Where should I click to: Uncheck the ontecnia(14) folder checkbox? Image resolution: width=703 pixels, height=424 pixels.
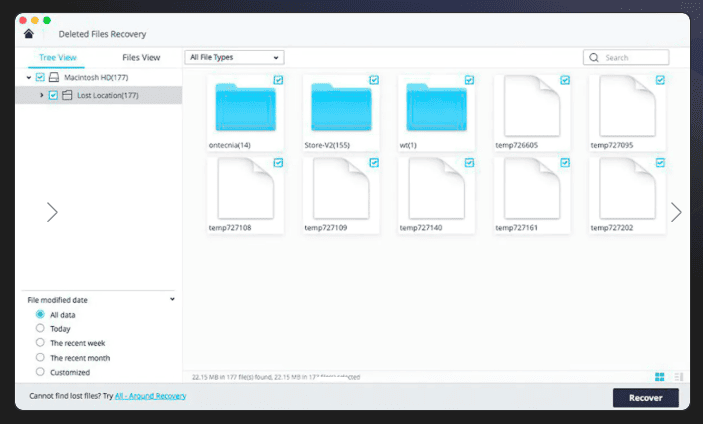[278, 80]
